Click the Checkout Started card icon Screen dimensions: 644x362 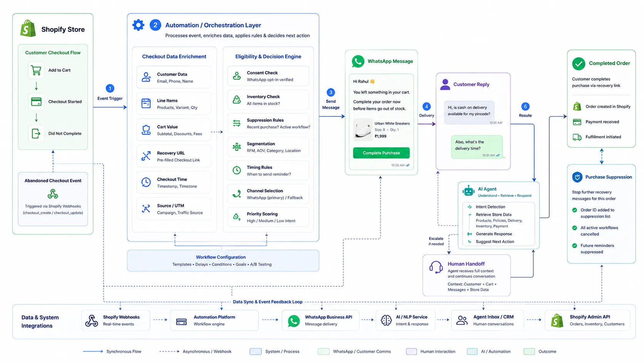click(x=36, y=102)
